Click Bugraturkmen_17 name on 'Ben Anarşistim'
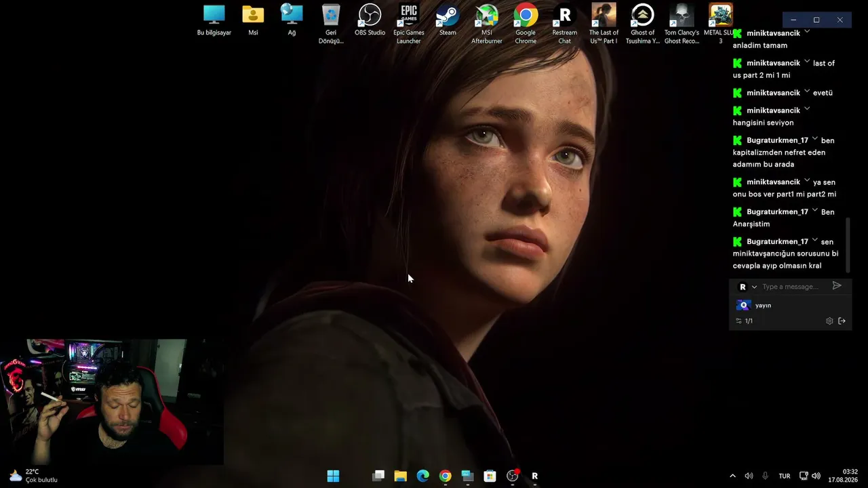The image size is (868, 488). pyautogui.click(x=777, y=212)
